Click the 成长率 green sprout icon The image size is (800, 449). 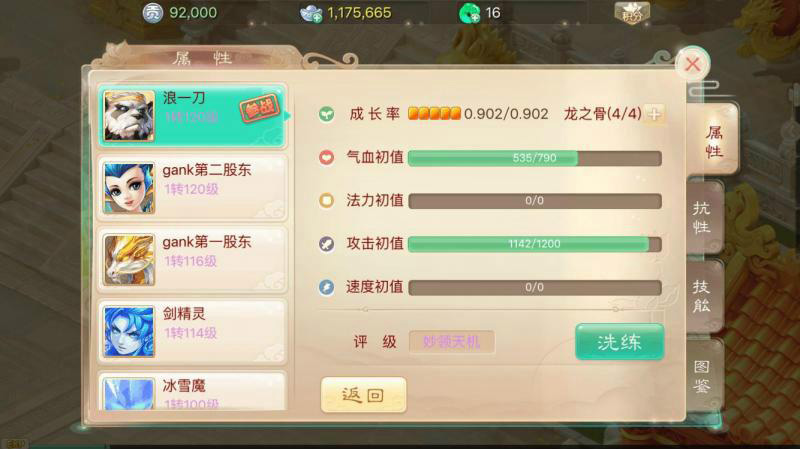tap(327, 114)
